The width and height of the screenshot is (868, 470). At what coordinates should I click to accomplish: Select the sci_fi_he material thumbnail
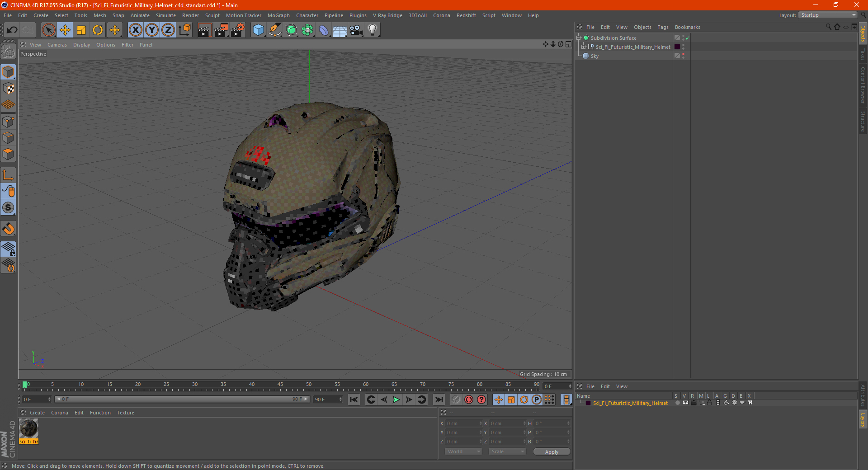point(28,428)
